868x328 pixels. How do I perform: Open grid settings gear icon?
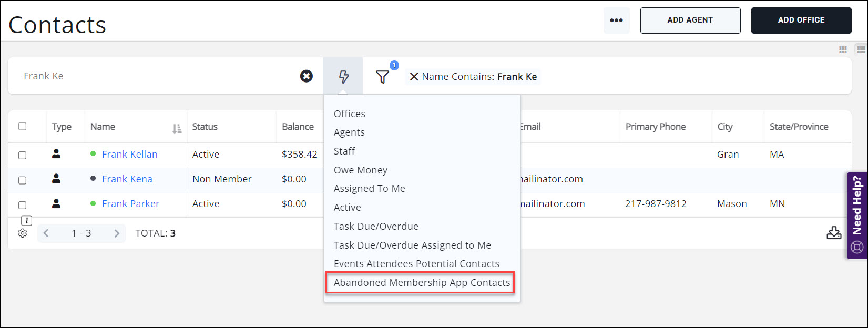23,233
